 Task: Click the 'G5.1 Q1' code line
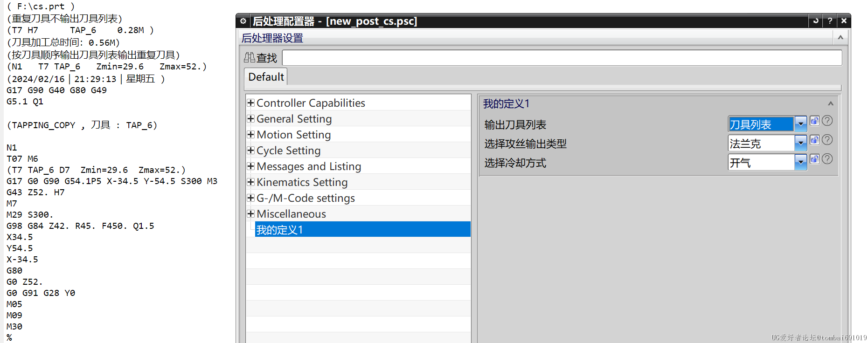pyautogui.click(x=25, y=101)
